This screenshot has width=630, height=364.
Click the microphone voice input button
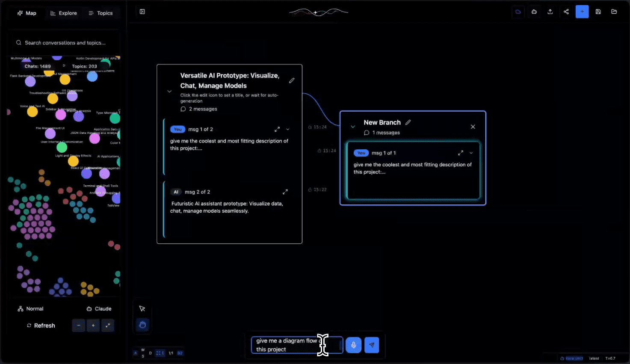(x=354, y=345)
